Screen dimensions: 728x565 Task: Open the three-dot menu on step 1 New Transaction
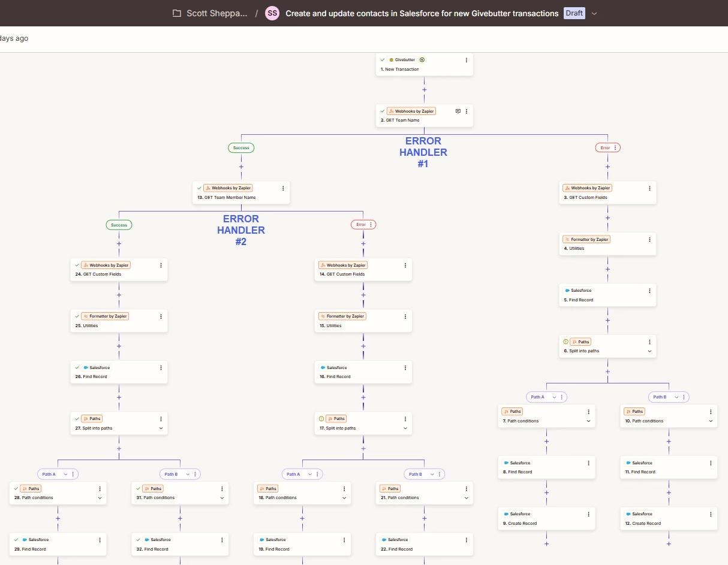click(467, 60)
